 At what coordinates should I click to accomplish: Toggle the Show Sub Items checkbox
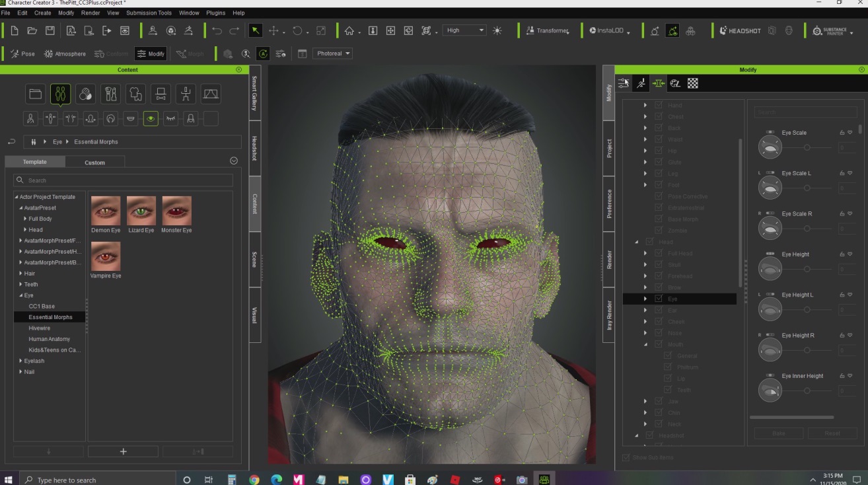pos(626,457)
